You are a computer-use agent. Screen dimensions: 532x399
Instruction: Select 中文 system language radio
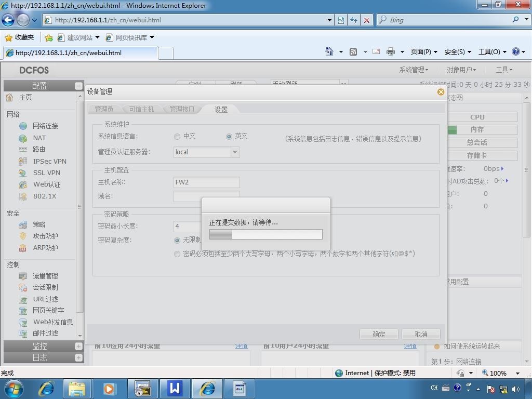[x=177, y=137]
